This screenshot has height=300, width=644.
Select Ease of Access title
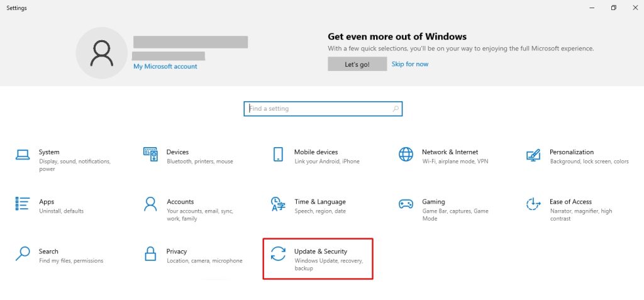pyautogui.click(x=570, y=202)
